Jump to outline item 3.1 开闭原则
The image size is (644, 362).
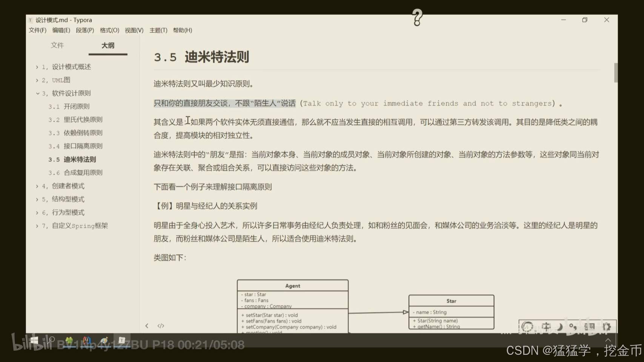click(69, 107)
